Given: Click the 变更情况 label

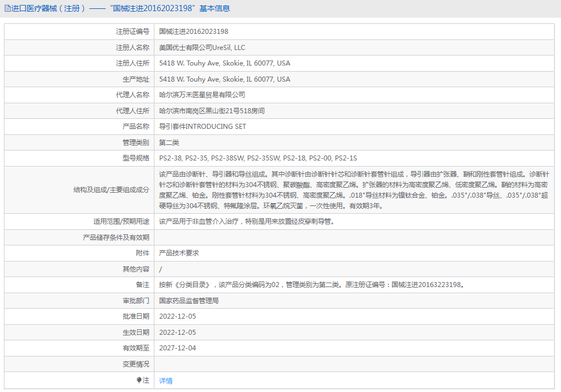Looking at the screenshot, I should tap(136, 364).
